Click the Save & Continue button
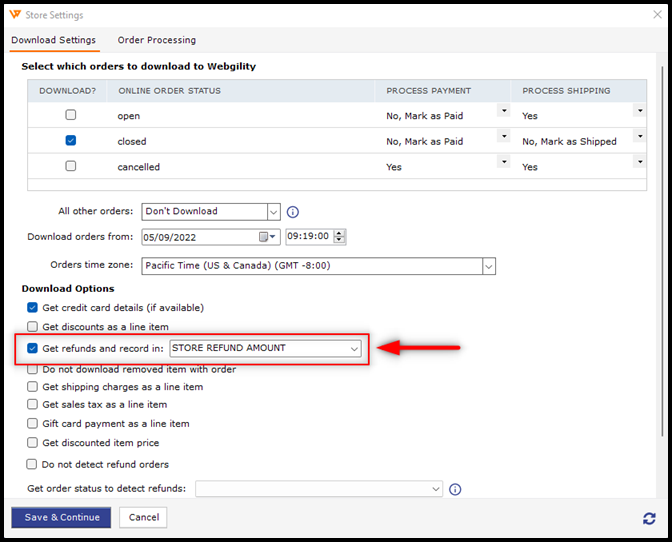 [62, 517]
